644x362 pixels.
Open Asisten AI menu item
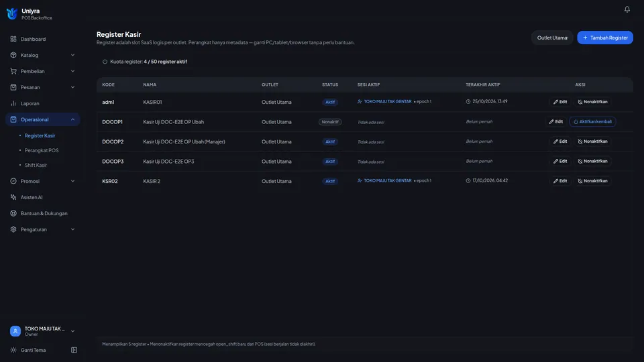43,197
